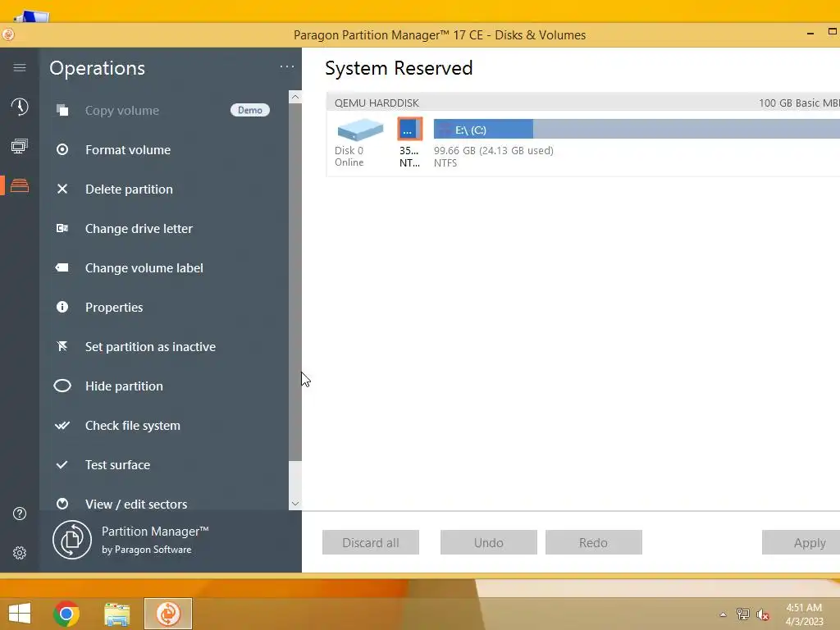
Task: Click the Copy volume label text
Action: (x=122, y=111)
